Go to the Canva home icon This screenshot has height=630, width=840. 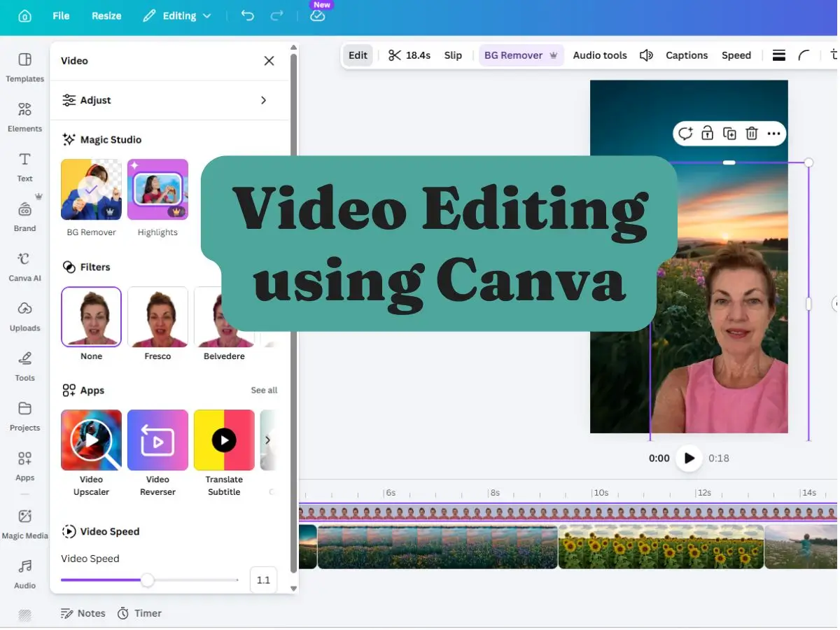[x=25, y=15]
